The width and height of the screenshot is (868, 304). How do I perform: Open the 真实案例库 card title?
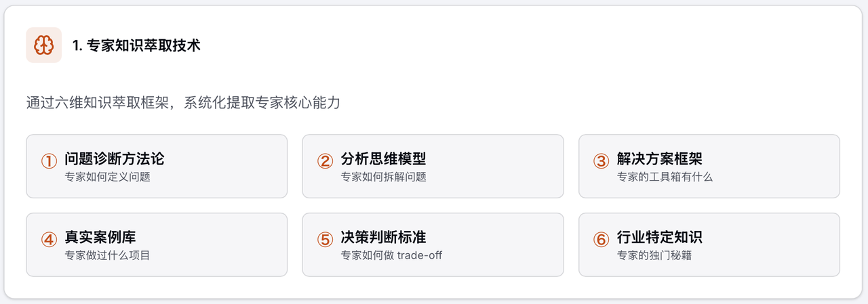(x=100, y=238)
